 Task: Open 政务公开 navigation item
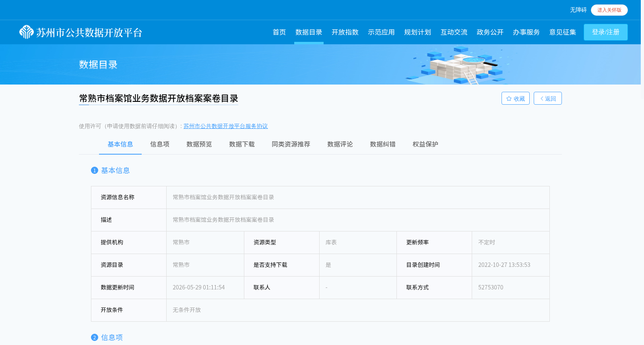490,32
